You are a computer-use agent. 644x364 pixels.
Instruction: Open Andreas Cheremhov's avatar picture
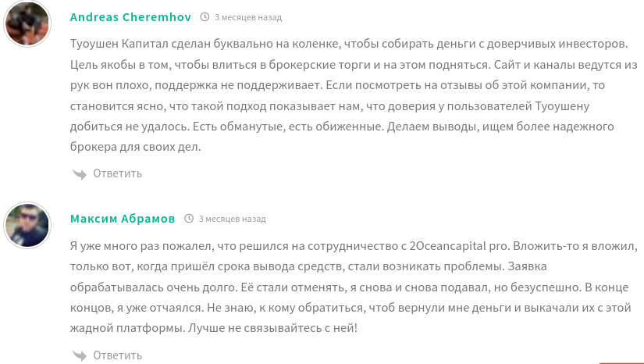[28, 23]
